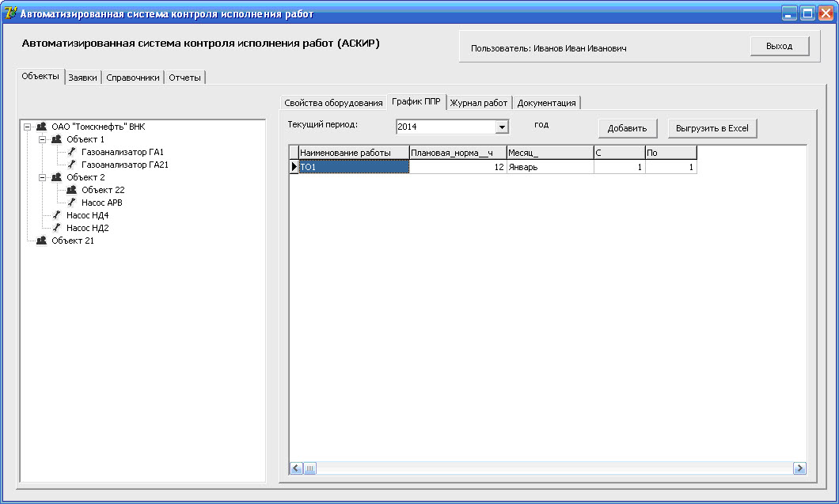Select the wrench icon for Газоанализатор ГА21
The image size is (839, 504).
[x=71, y=165]
